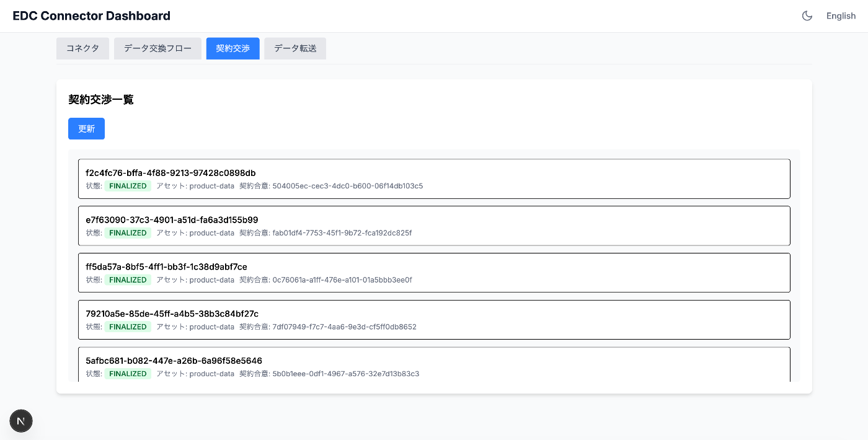
Task: Click the 更新 refresh button
Action: (86, 129)
